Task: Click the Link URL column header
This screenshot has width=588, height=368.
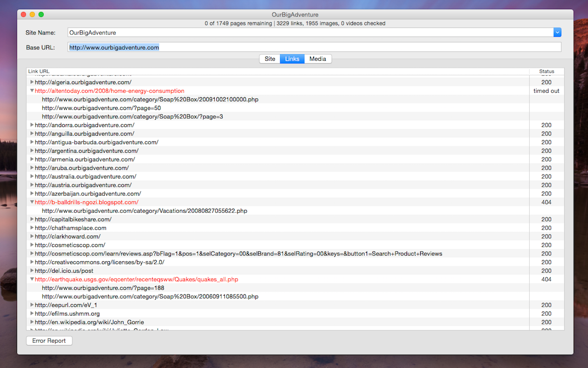Action: (39, 71)
